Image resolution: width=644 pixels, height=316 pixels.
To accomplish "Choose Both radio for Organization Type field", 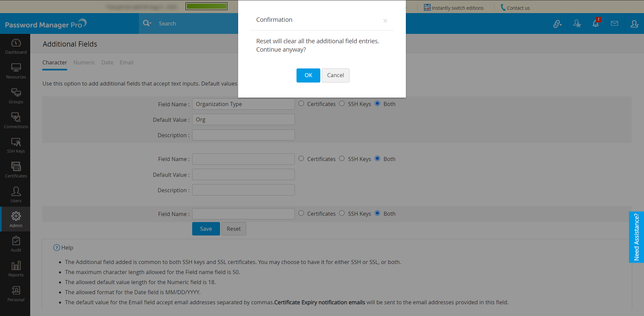I will (x=377, y=104).
